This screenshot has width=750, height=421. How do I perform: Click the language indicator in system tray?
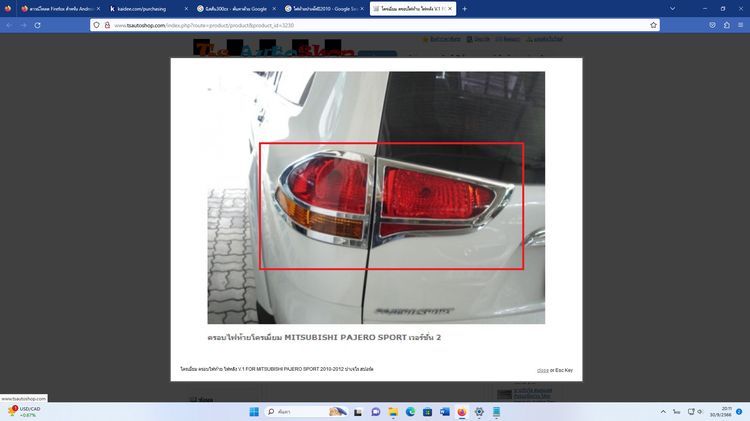click(676, 412)
